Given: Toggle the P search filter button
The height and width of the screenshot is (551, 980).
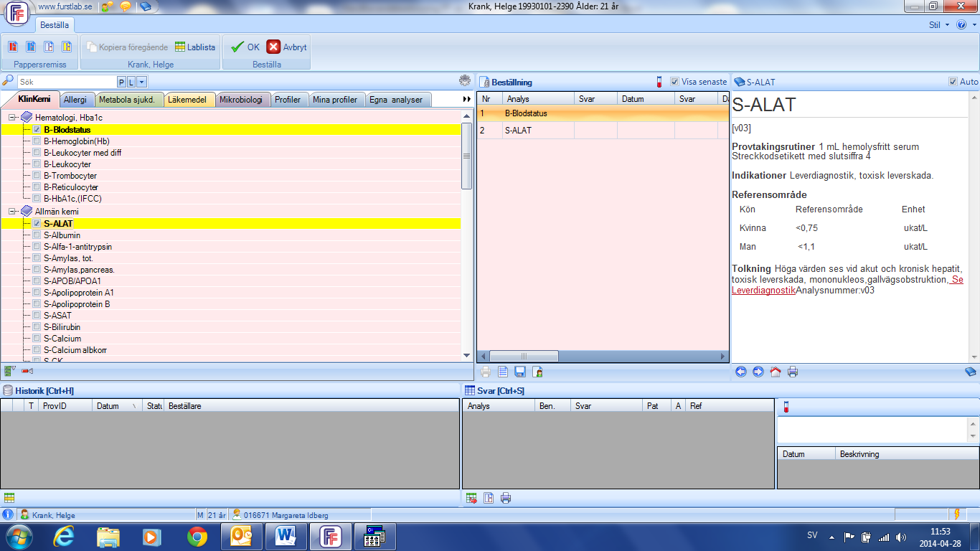Looking at the screenshot, I should (x=121, y=83).
